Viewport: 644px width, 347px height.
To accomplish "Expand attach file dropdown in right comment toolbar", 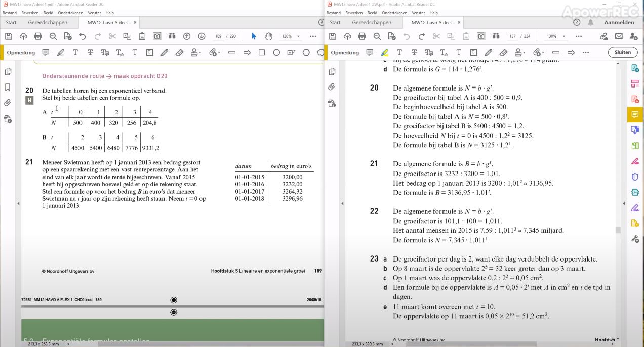I will coord(543,52).
